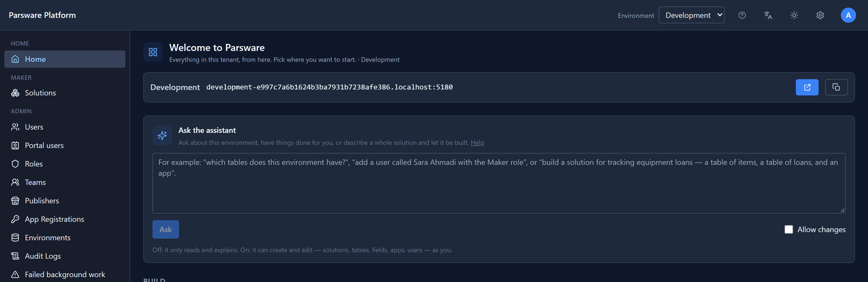Click the 'Ask the assistant' heading

(x=207, y=130)
